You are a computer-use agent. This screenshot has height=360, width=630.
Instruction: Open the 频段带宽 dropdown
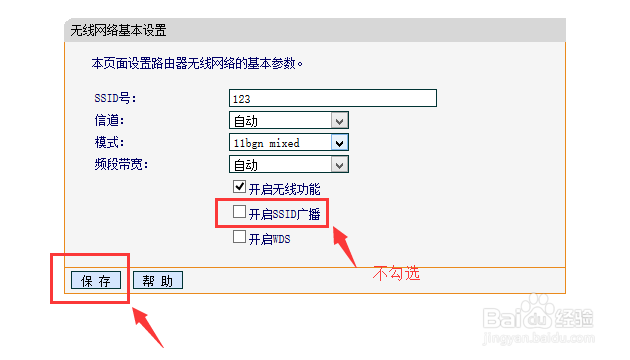pyautogui.click(x=288, y=164)
